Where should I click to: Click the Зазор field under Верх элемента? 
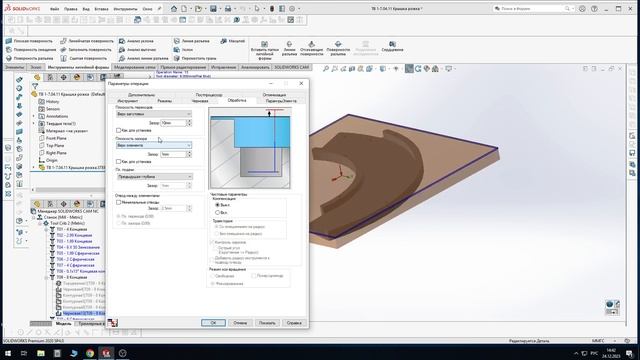pyautogui.click(x=173, y=154)
